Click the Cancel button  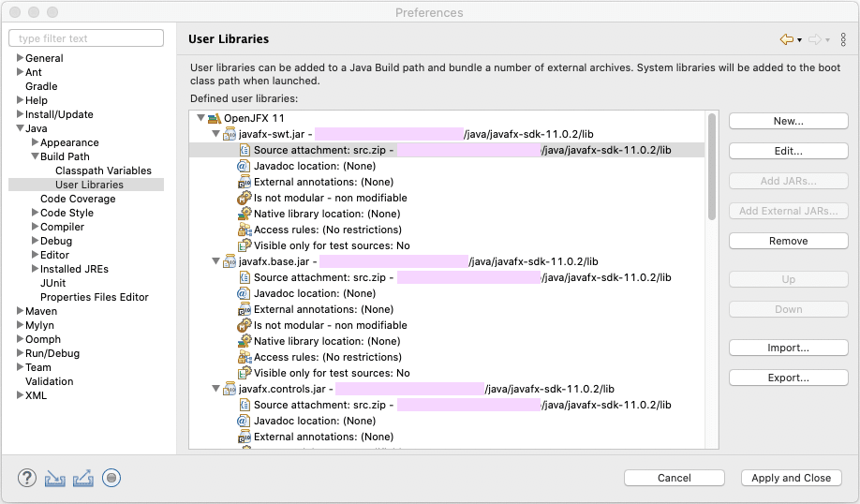pyautogui.click(x=675, y=478)
